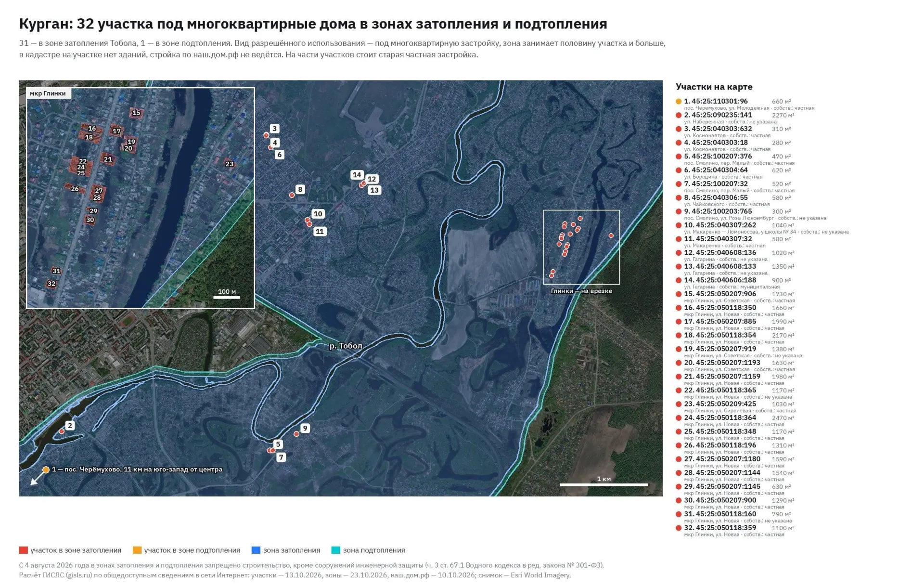This screenshot has width=924, height=587.
Task: Click the orange marker for plot 1 Черёмухово
Action: (46, 470)
